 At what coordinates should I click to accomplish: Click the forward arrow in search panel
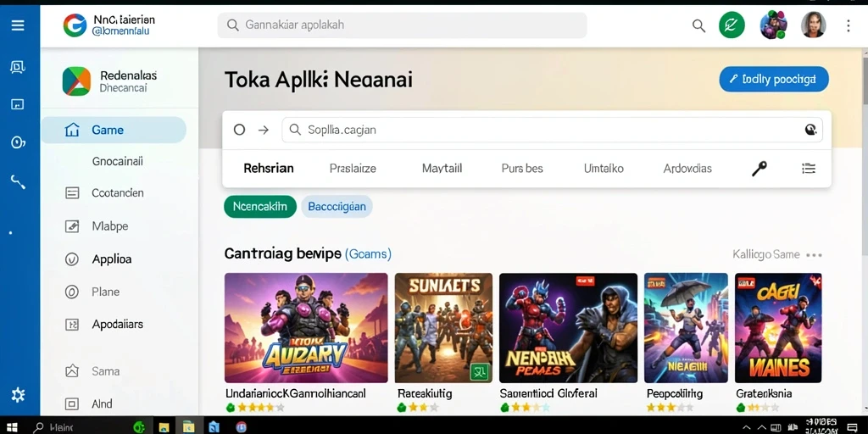(x=264, y=130)
